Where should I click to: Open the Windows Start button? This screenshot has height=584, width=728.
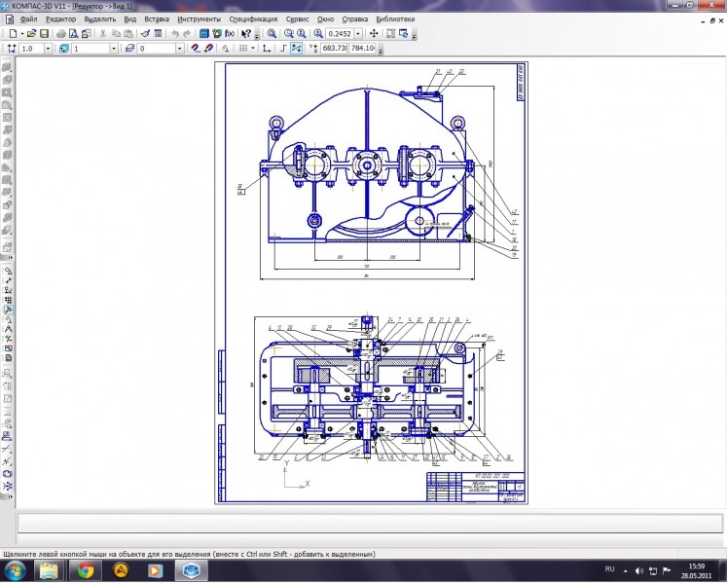15,570
